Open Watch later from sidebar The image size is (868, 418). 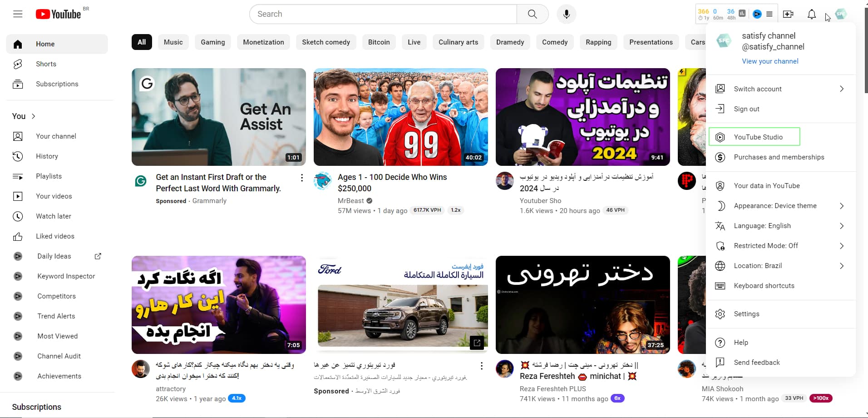click(53, 216)
